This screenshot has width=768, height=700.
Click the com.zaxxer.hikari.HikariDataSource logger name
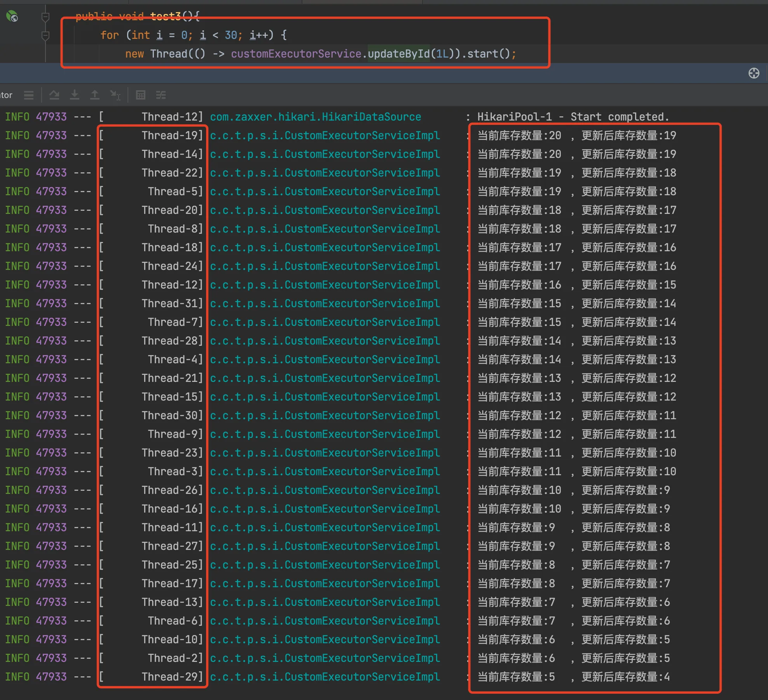[x=315, y=117]
